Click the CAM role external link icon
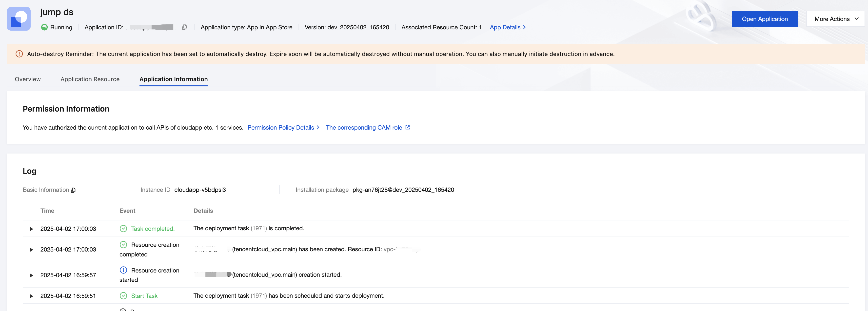Viewport: 868px width, 311px height. (x=407, y=127)
